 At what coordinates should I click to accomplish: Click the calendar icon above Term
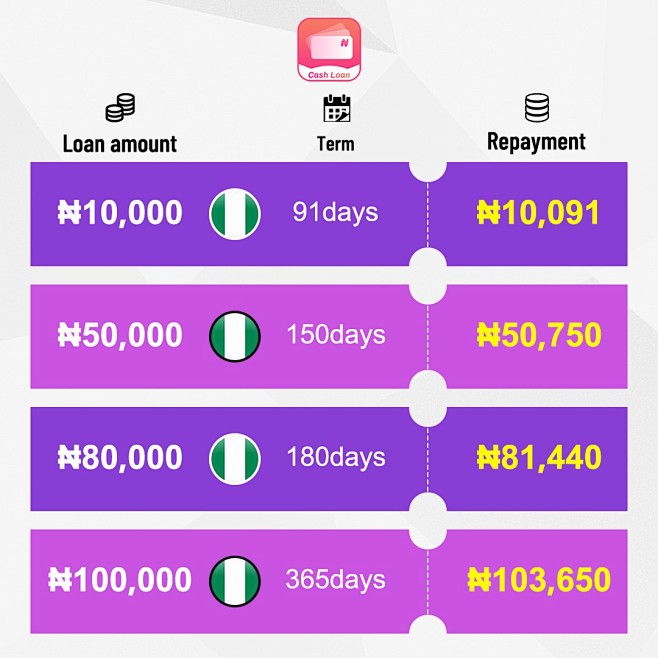337,108
